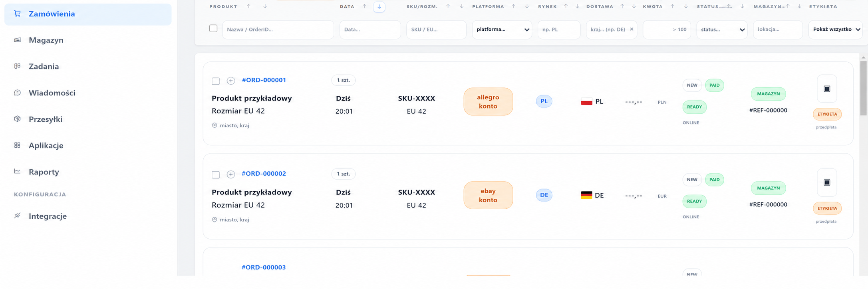Image resolution: width=868 pixels, height=289 pixels.
Task: Sort DOSTAWA column descending
Action: click(634, 6)
